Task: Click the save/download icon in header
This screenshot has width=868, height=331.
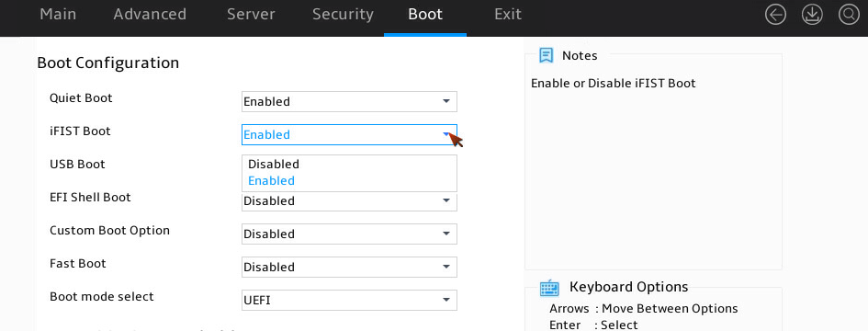Action: point(812,15)
